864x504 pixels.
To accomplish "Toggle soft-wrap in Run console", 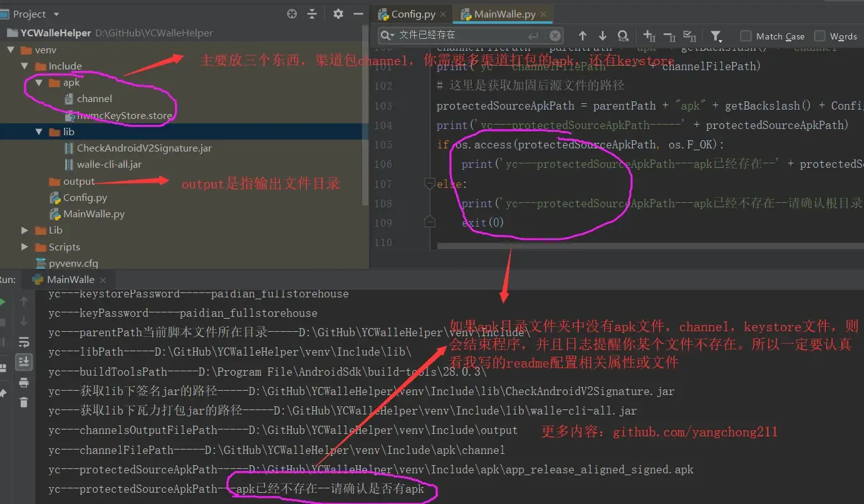I will tap(24, 342).
